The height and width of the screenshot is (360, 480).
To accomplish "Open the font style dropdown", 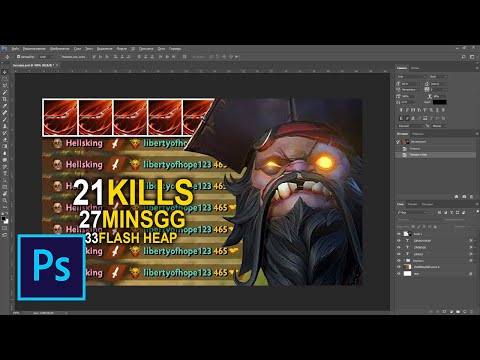I will click(439, 77).
